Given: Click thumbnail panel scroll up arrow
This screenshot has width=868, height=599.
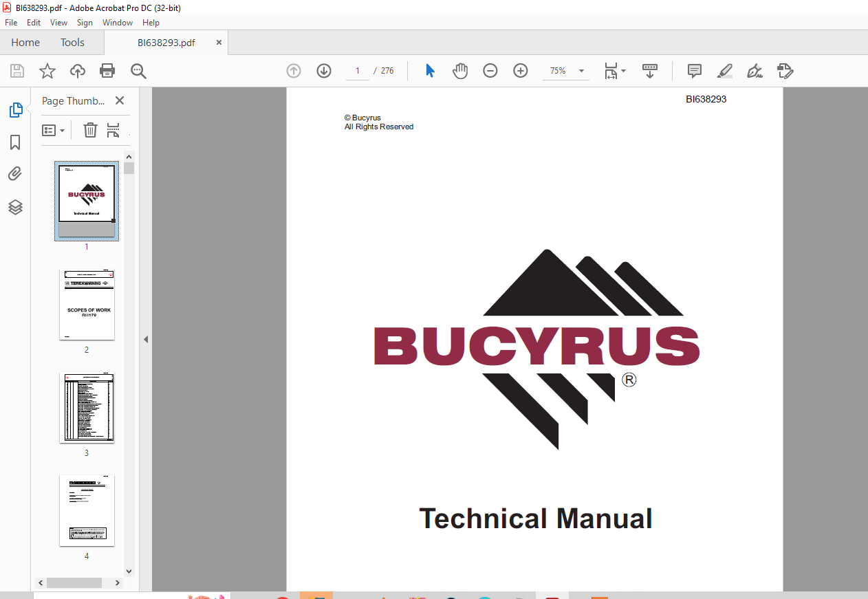Looking at the screenshot, I should [129, 156].
